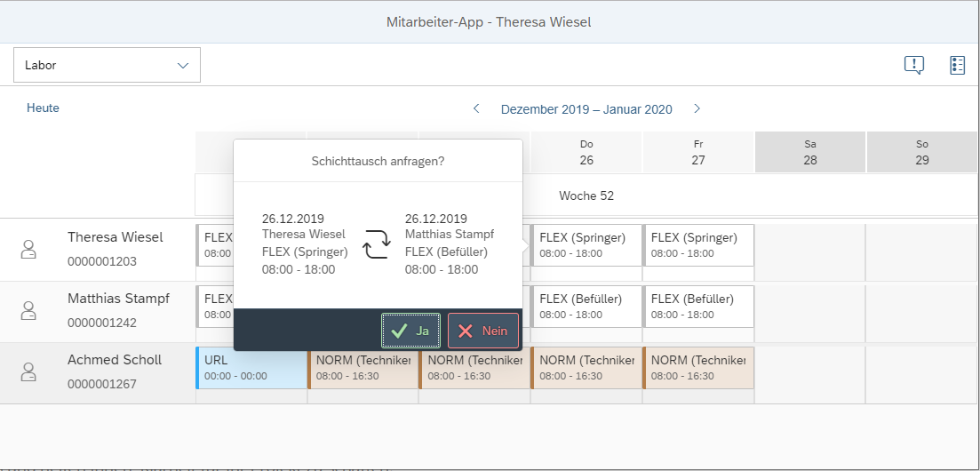Image resolution: width=980 pixels, height=471 pixels.
Task: Select Achmed Scholl's Friday NORM shift
Action: point(698,368)
